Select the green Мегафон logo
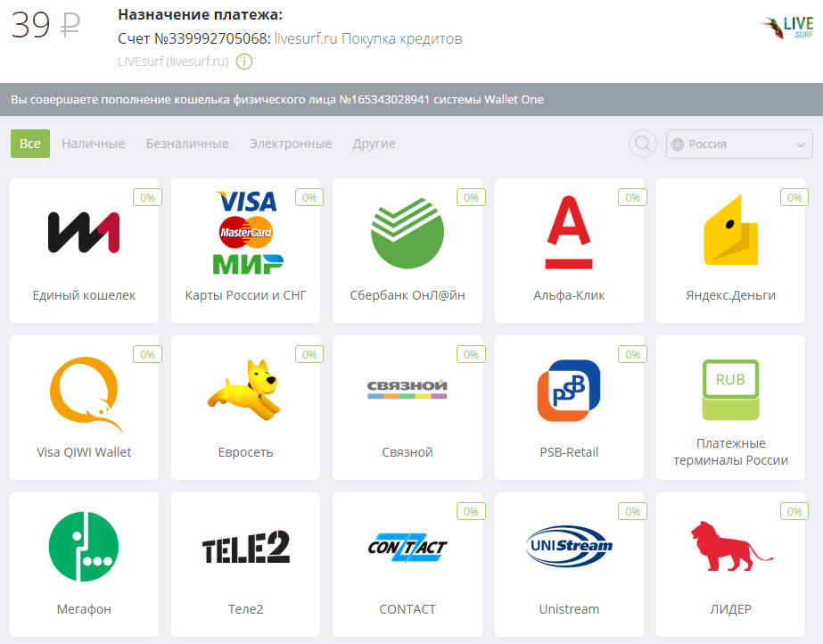The height and width of the screenshot is (644, 823). pos(84,547)
